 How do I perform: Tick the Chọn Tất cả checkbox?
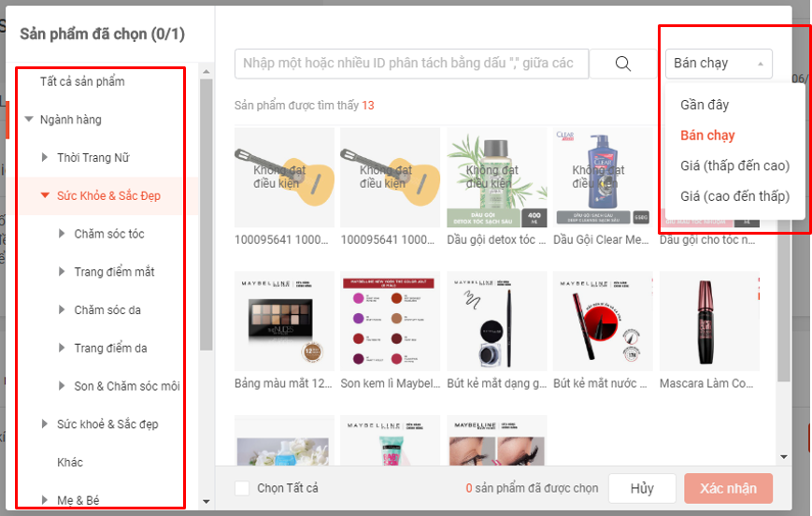[x=242, y=488]
